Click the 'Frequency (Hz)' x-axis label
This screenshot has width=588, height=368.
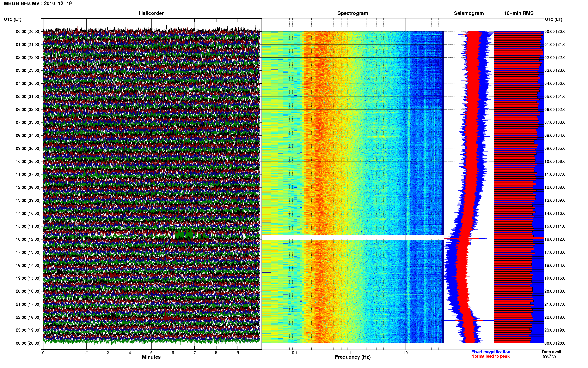(353, 357)
